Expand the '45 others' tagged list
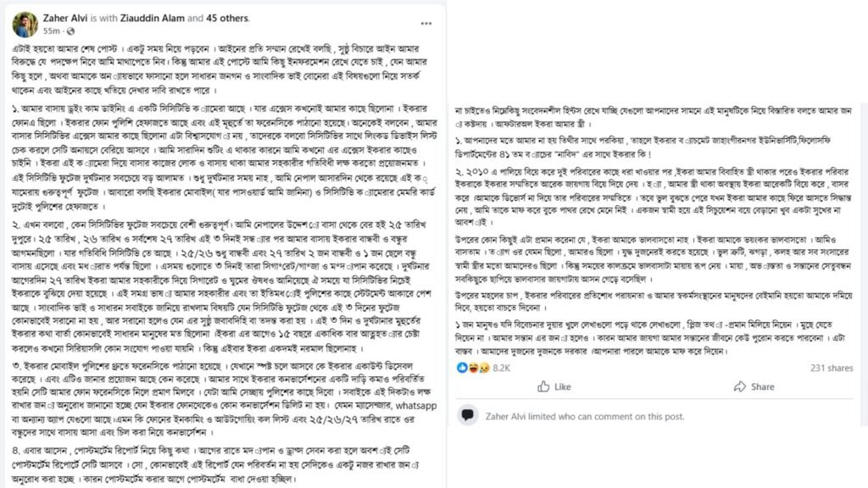The height and width of the screenshot is (488, 868). (223, 17)
